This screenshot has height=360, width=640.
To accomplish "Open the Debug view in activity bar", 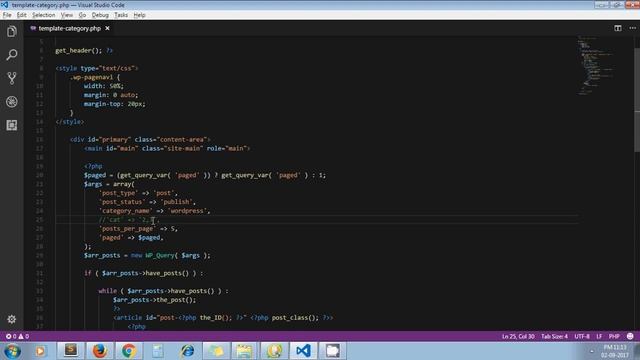I will point(11,102).
